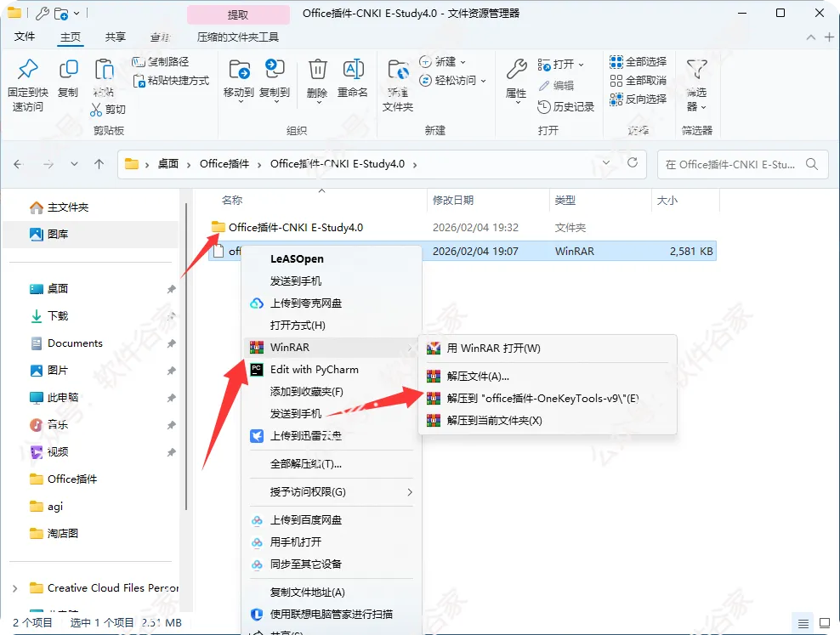Viewport: 840px width, 635px height.
Task: Go up one folder level
Action: [x=99, y=164]
